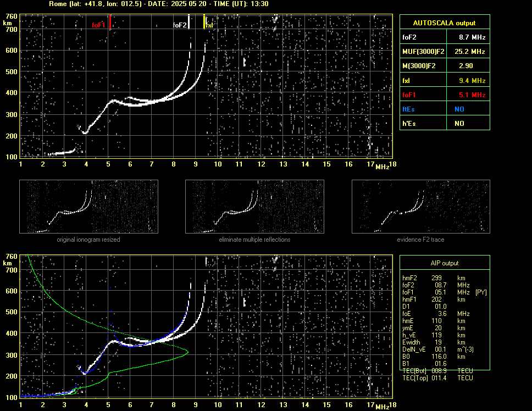This screenshot has height=411, width=532.
Task: Click caption 'original ionogram resized'
Action: click(x=88, y=240)
